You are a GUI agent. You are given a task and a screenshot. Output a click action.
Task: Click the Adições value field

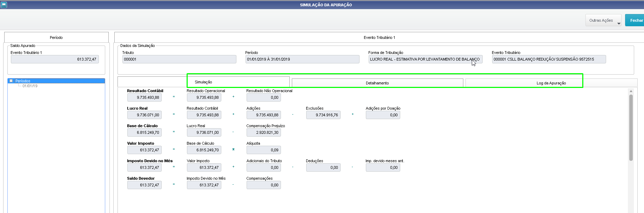click(x=264, y=115)
